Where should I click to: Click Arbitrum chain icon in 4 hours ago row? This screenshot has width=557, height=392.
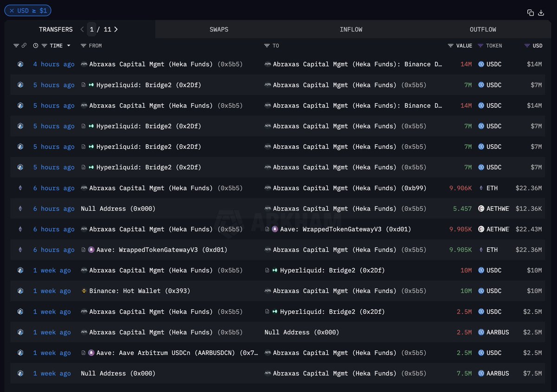coord(20,64)
